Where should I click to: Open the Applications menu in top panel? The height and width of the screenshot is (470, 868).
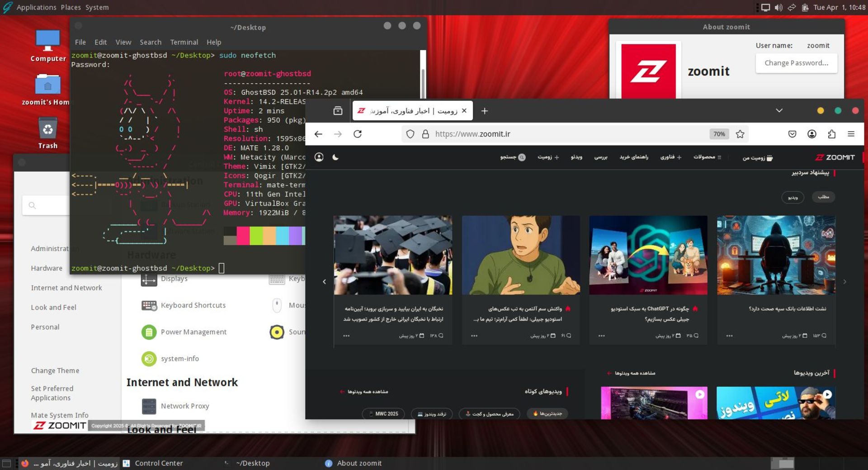(36, 7)
